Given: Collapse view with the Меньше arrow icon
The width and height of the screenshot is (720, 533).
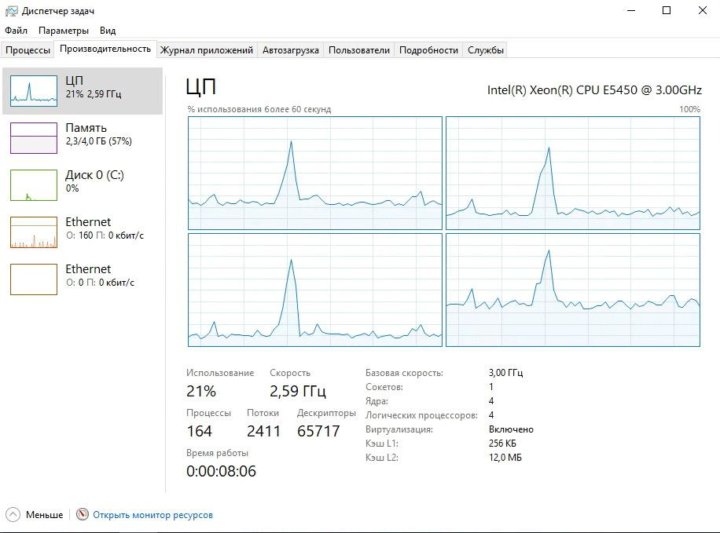Looking at the screenshot, I should (x=13, y=515).
